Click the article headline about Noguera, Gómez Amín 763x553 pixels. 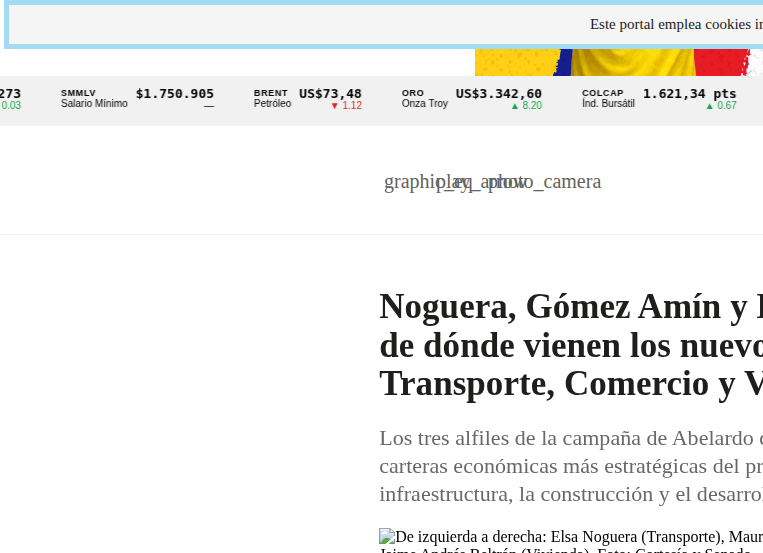571,346
